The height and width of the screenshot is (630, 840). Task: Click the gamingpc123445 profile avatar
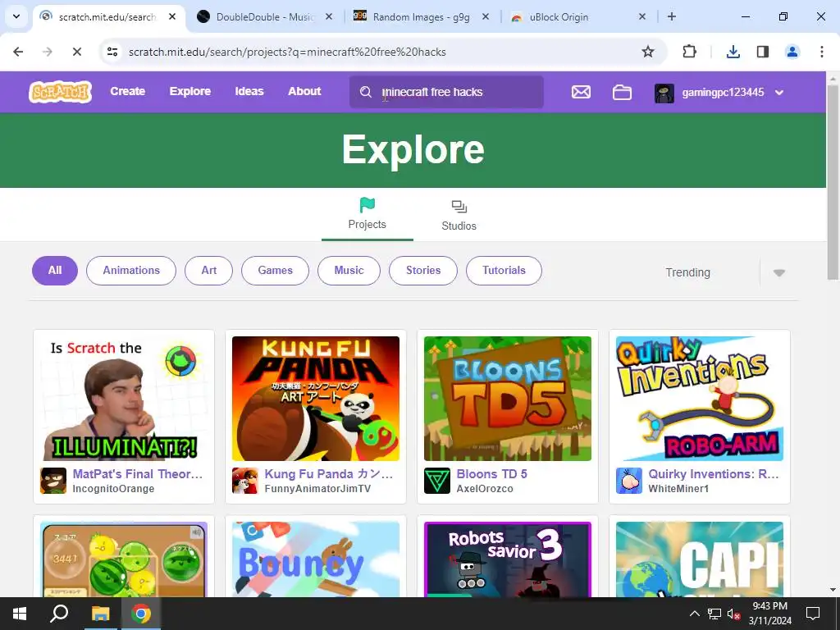click(x=664, y=93)
